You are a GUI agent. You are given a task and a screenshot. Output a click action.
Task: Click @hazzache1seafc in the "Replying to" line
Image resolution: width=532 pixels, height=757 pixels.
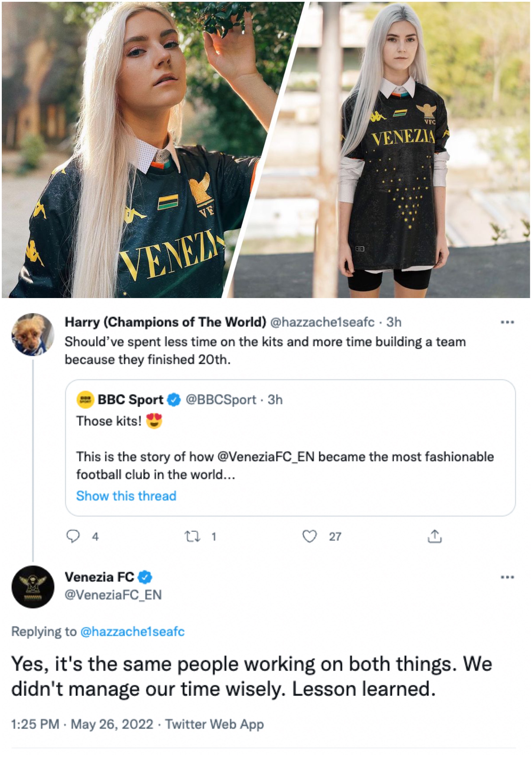[132, 631]
